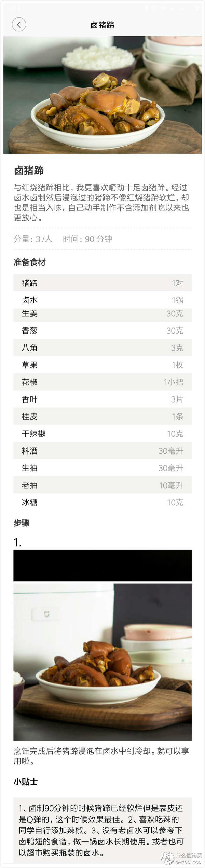Tap the back arrow button
205x868 pixels.
19,25
